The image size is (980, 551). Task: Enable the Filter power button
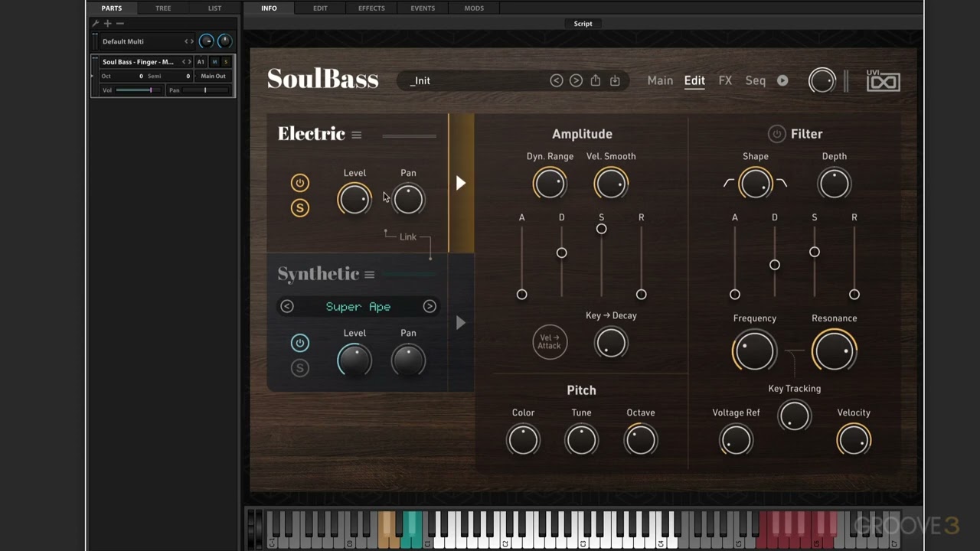point(777,134)
